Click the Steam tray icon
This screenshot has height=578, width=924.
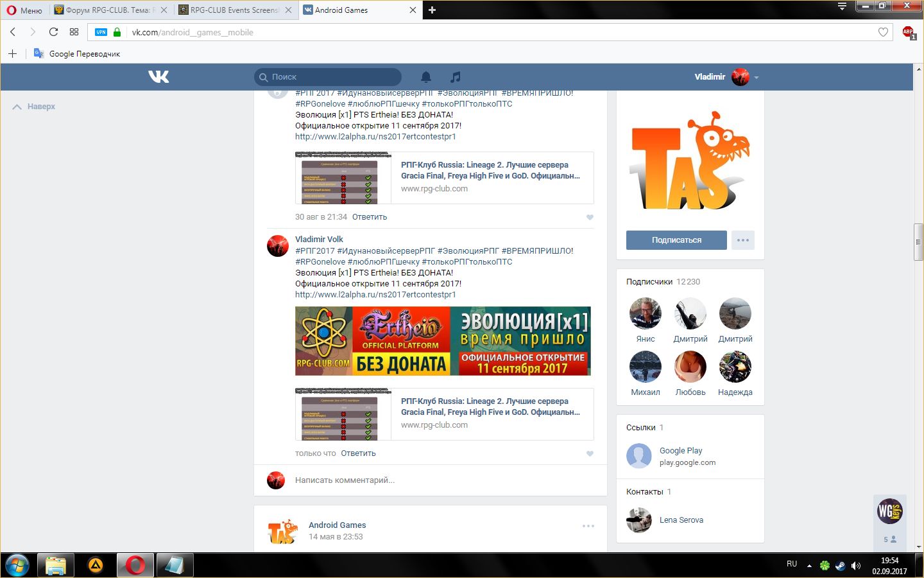840,566
